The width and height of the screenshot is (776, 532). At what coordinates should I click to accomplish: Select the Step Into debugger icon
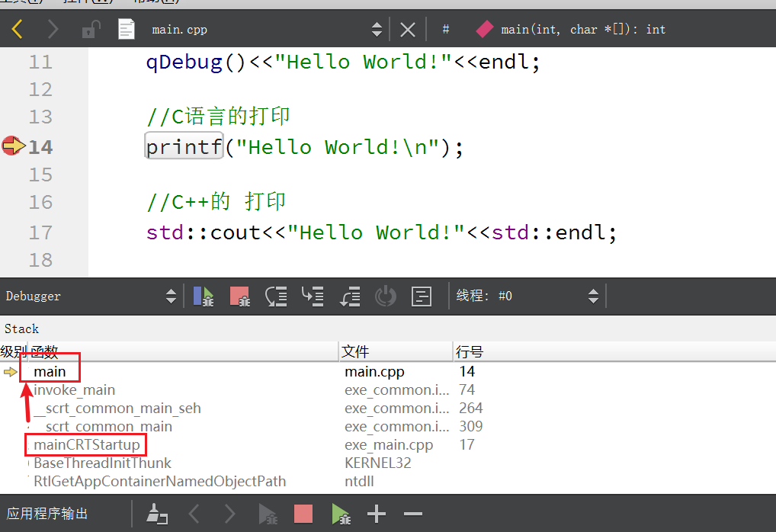tap(313, 296)
